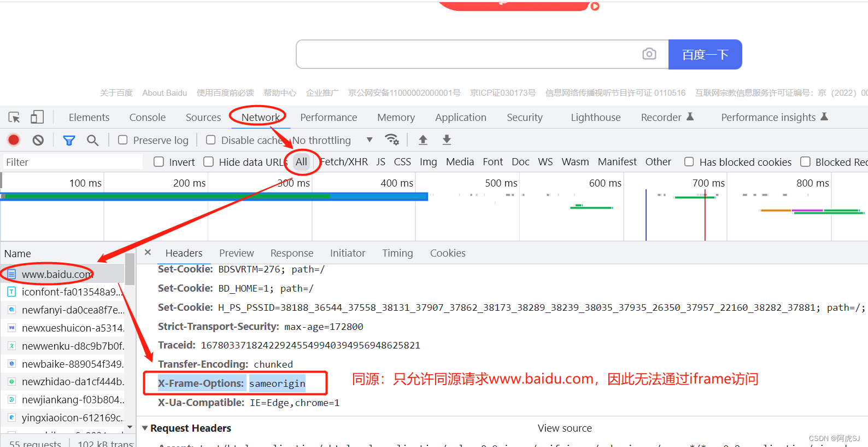Switch to the Cookies tab

coord(448,253)
